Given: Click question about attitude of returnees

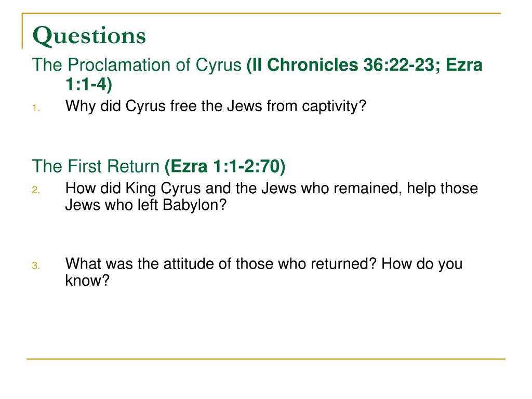Looking at the screenshot, I should click(263, 272).
